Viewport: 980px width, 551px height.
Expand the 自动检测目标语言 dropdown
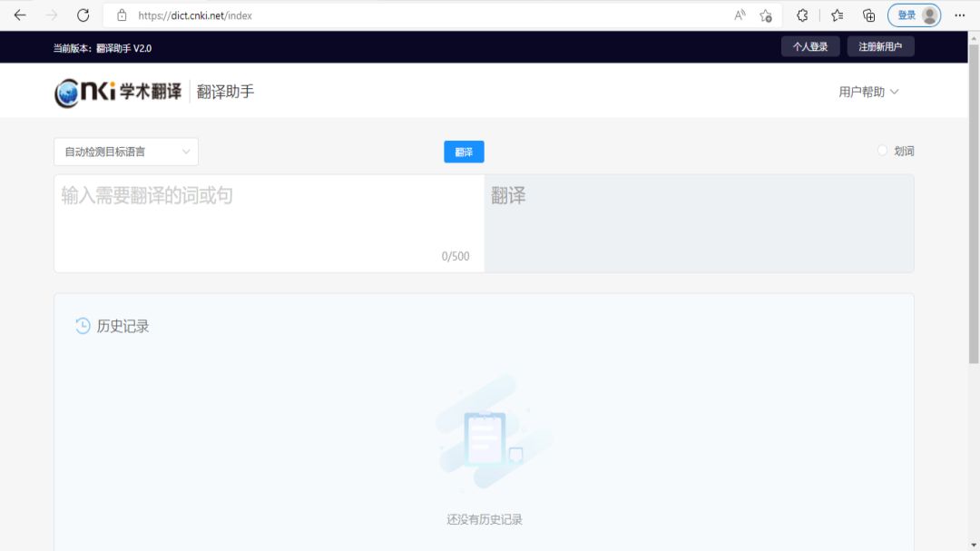126,152
